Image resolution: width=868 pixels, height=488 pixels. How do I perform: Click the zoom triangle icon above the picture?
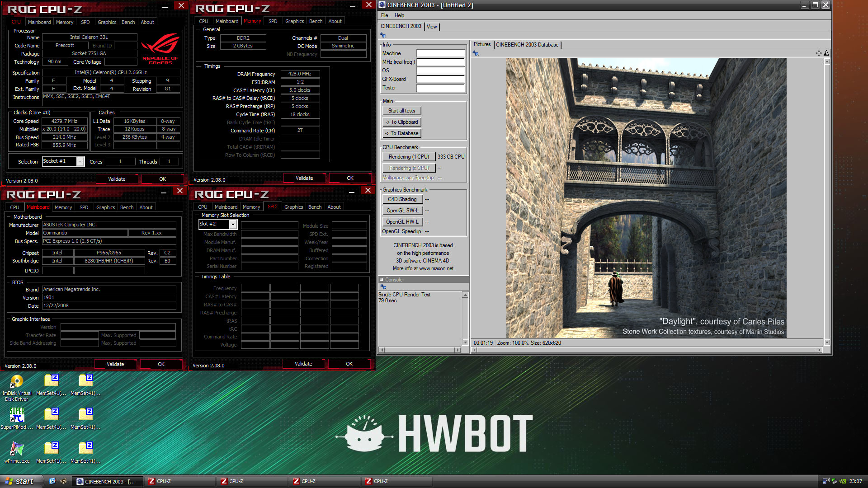tap(826, 53)
